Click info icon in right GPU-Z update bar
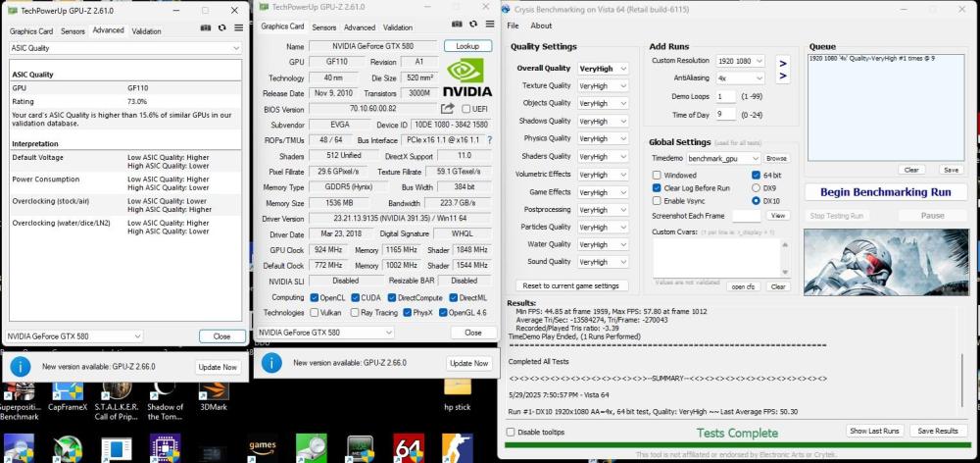 [x=271, y=363]
